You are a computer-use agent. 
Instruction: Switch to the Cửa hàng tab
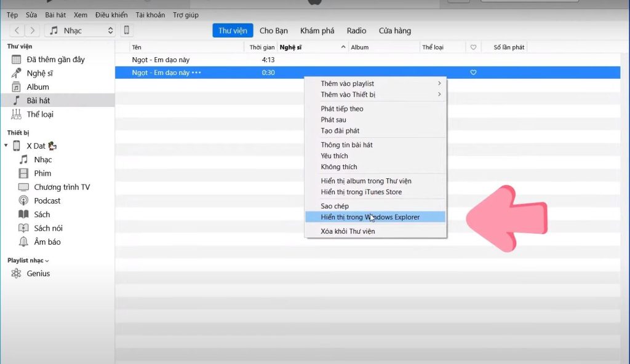pos(394,31)
